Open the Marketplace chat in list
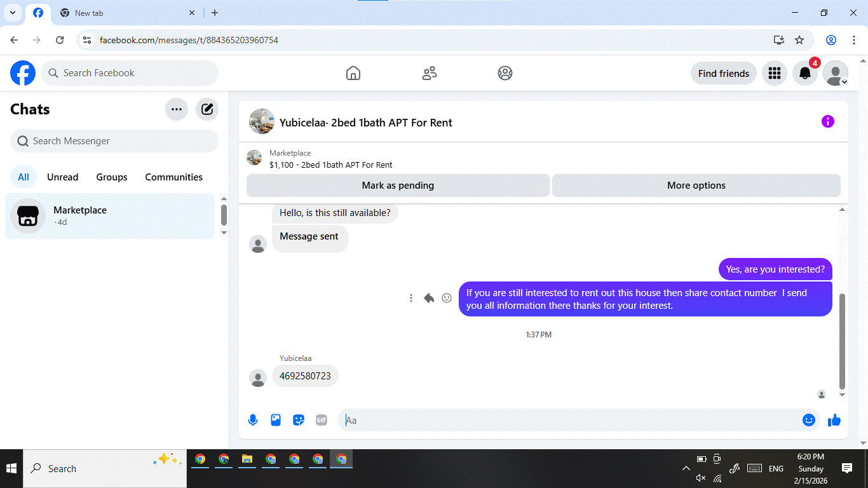 110,216
